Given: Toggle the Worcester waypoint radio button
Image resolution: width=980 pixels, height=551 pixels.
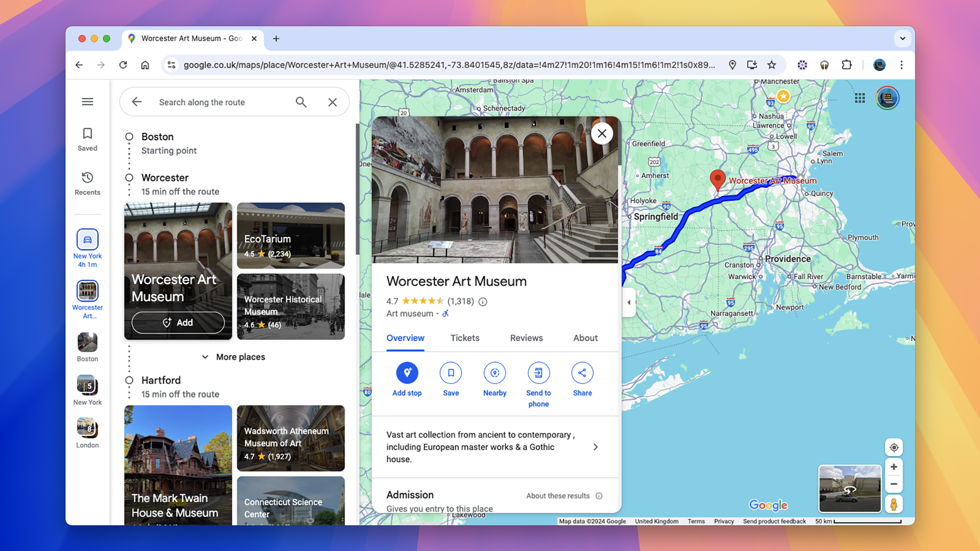Looking at the screenshot, I should click(x=128, y=178).
